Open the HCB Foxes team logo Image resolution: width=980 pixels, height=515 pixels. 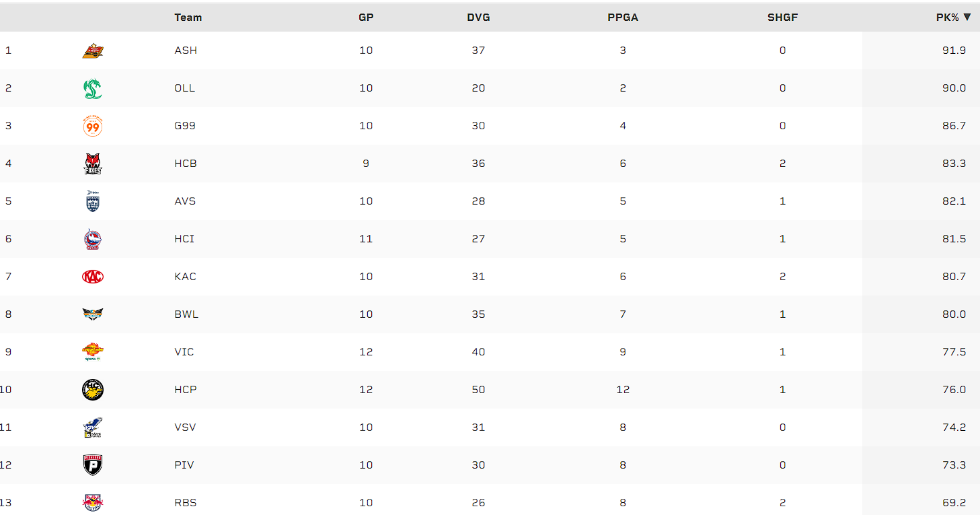[x=93, y=164]
